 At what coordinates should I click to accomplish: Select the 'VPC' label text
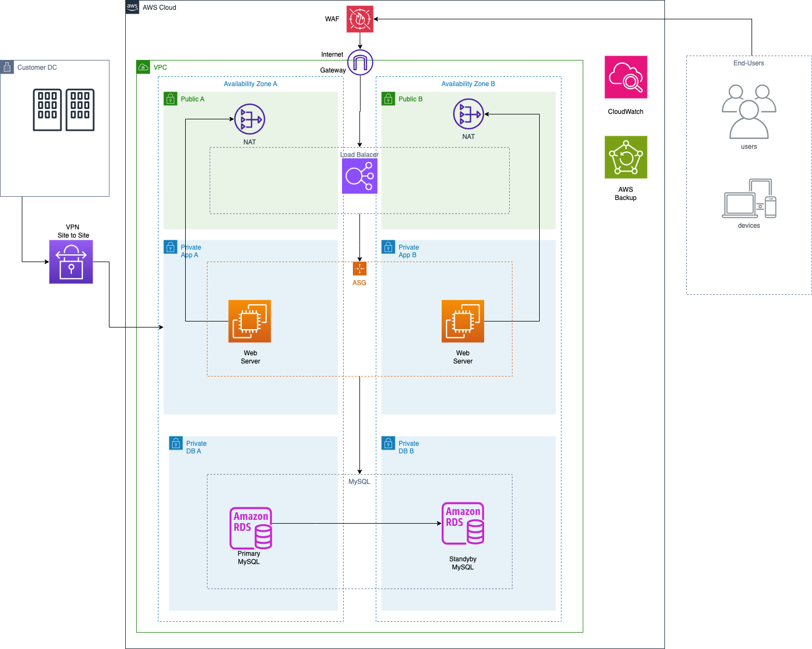(160, 68)
